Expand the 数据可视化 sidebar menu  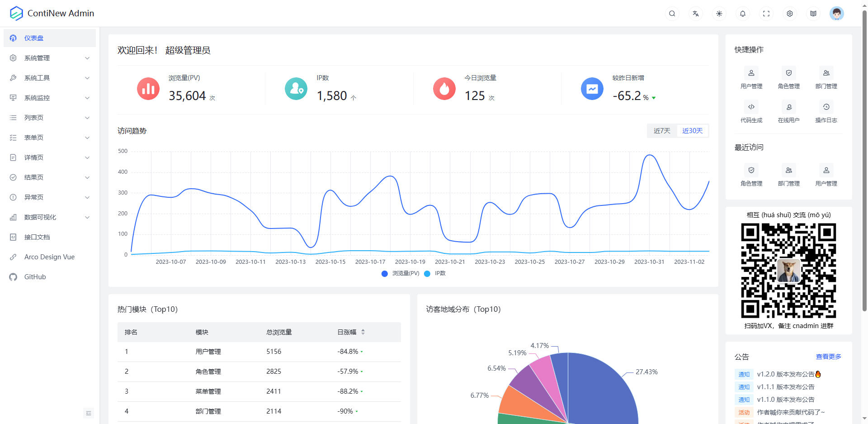point(50,217)
